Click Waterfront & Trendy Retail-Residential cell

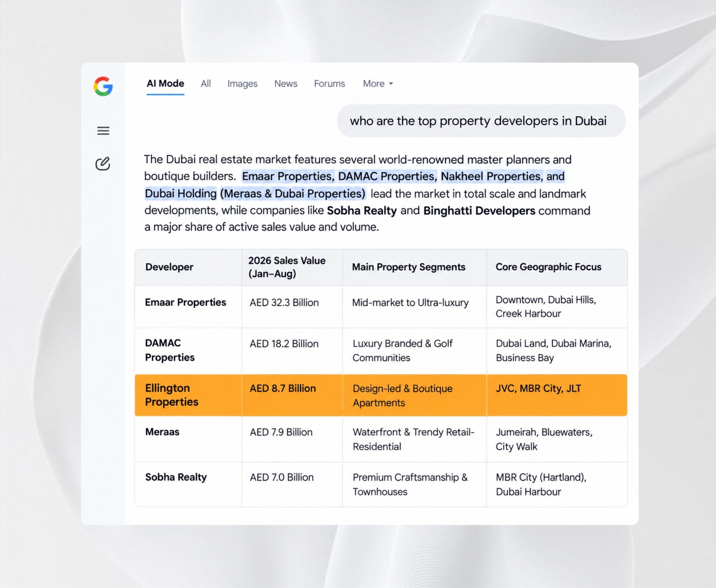tap(414, 439)
